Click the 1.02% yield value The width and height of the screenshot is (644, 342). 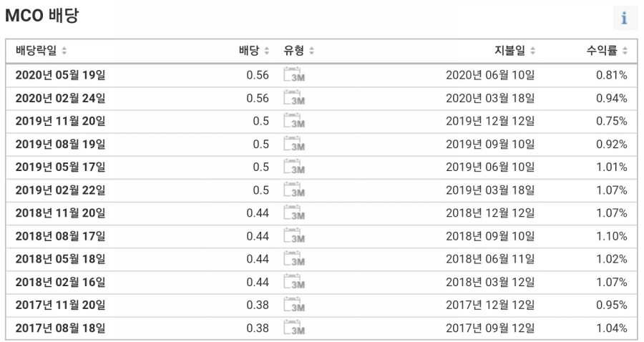612,259
